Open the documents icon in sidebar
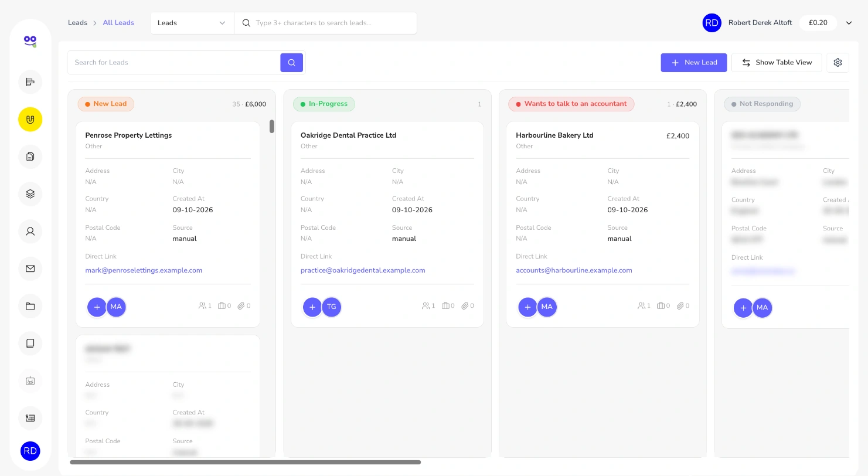Image resolution: width=868 pixels, height=476 pixels. (30, 157)
